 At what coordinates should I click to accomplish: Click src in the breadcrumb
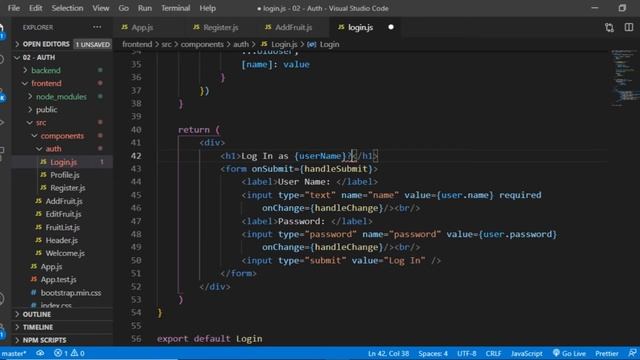coord(167,44)
